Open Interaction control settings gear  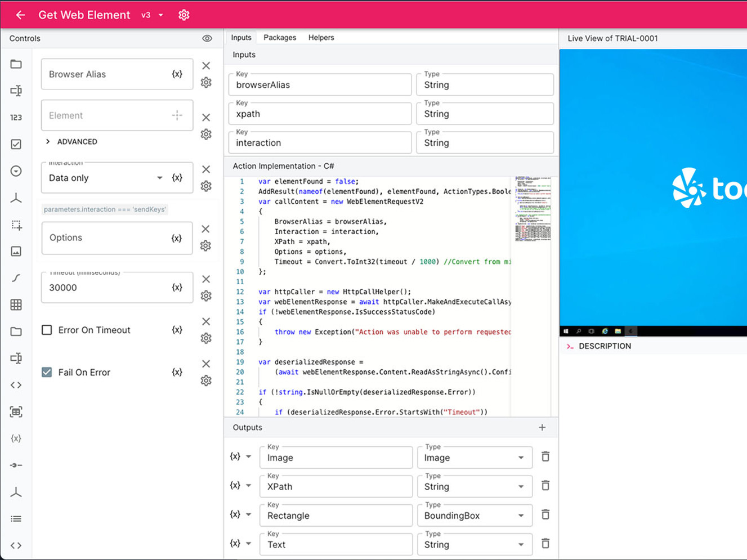click(x=206, y=186)
